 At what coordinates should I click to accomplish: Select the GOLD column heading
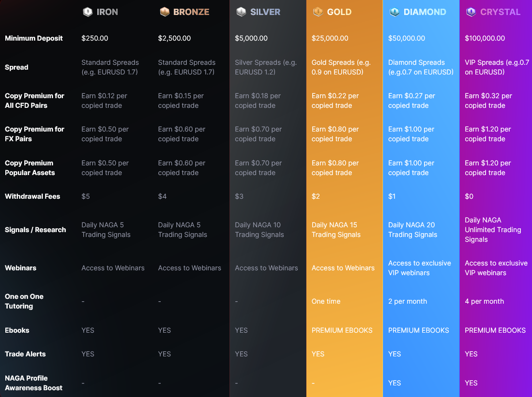tap(339, 12)
